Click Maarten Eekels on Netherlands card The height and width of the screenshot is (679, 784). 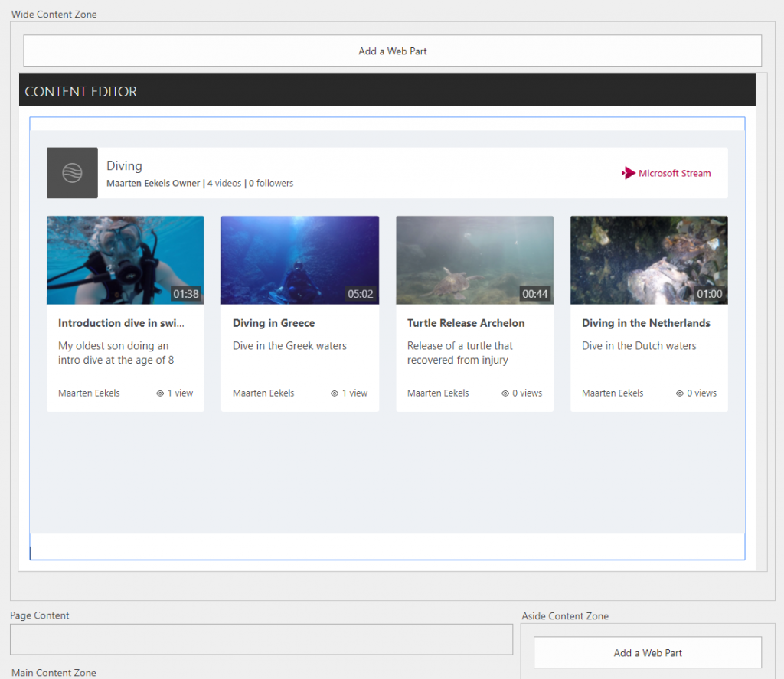[x=612, y=393]
